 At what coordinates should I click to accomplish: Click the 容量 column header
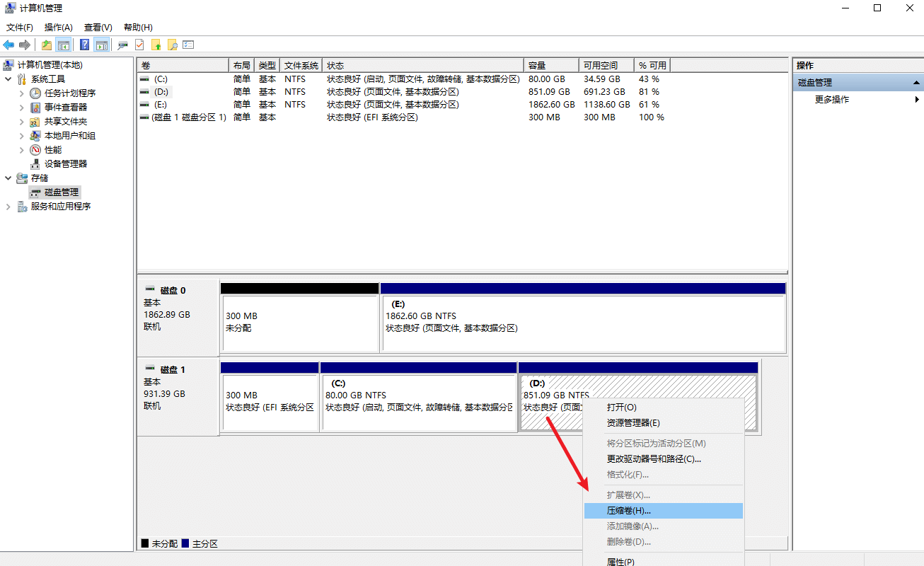pyautogui.click(x=550, y=65)
